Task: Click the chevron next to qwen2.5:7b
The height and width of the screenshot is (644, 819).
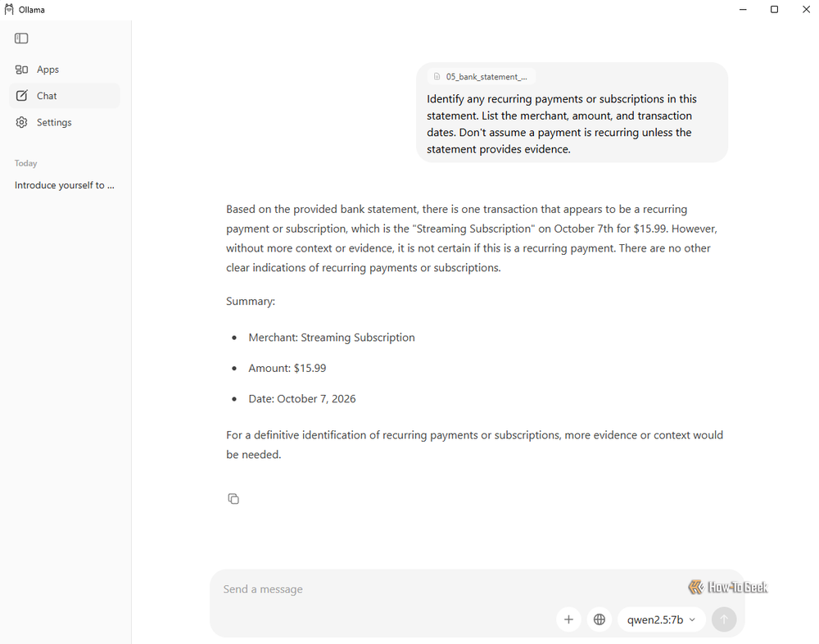Action: pos(693,620)
